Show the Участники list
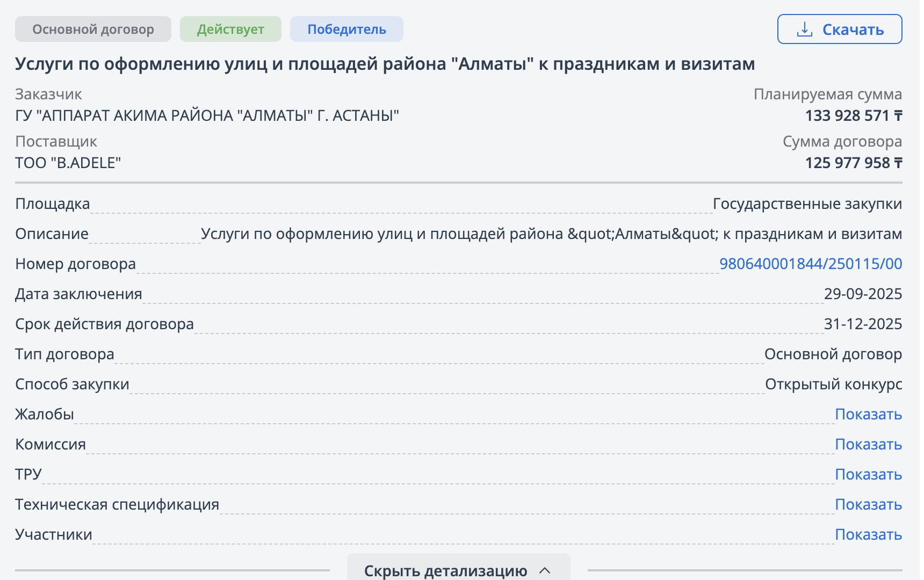 click(x=868, y=534)
